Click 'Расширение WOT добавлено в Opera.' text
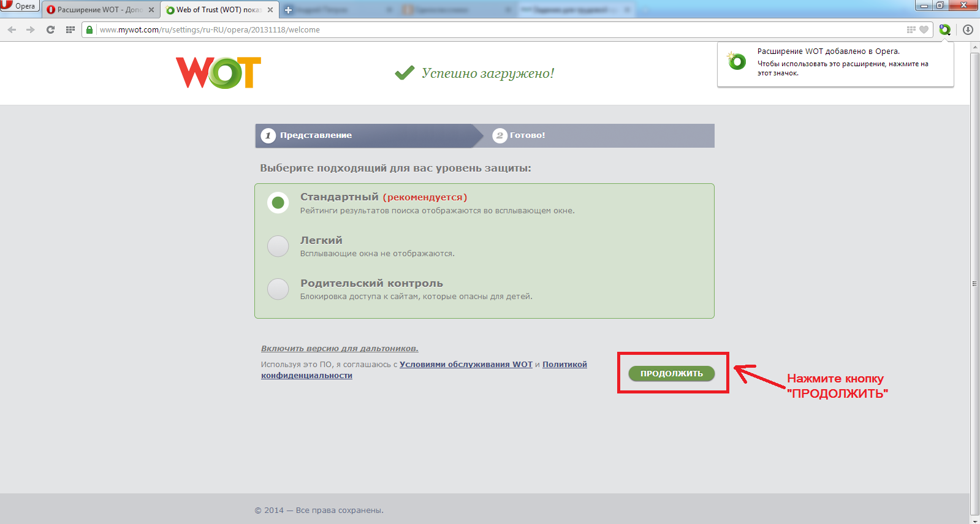This screenshot has height=524, width=980. (829, 51)
